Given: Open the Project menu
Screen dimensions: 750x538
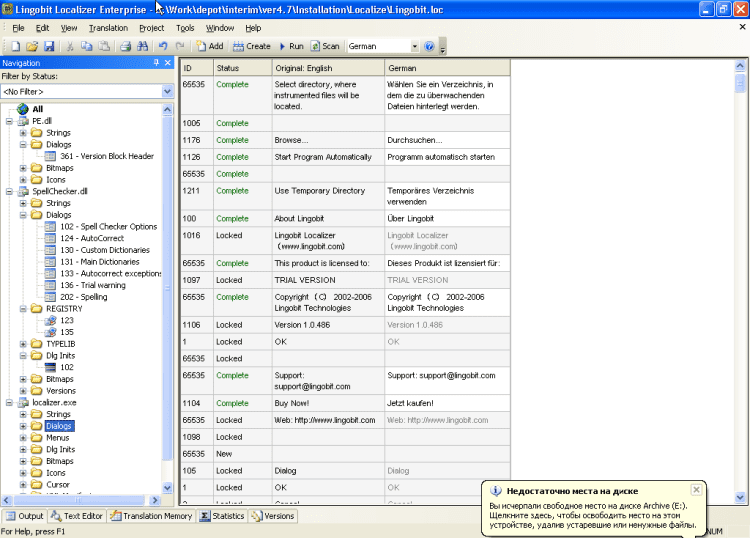Looking at the screenshot, I should pos(152,28).
